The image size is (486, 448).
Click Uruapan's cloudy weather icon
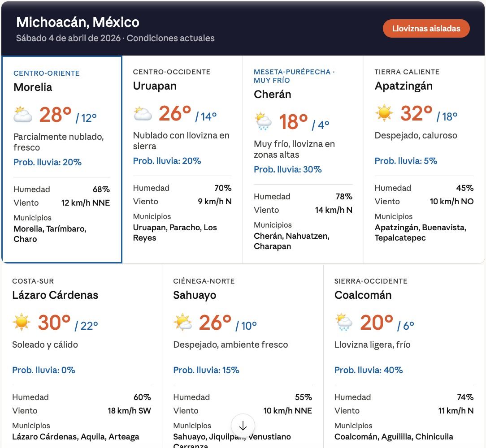(x=143, y=114)
